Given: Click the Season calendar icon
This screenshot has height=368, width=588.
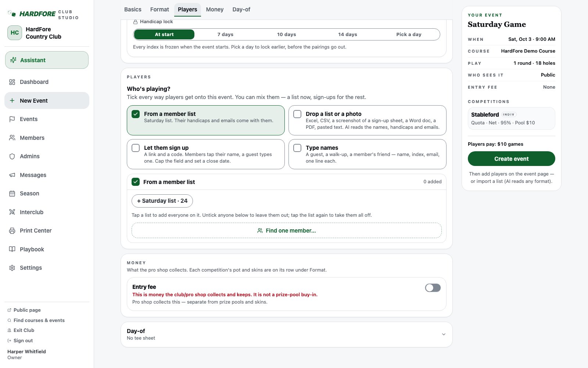Looking at the screenshot, I should [12, 194].
